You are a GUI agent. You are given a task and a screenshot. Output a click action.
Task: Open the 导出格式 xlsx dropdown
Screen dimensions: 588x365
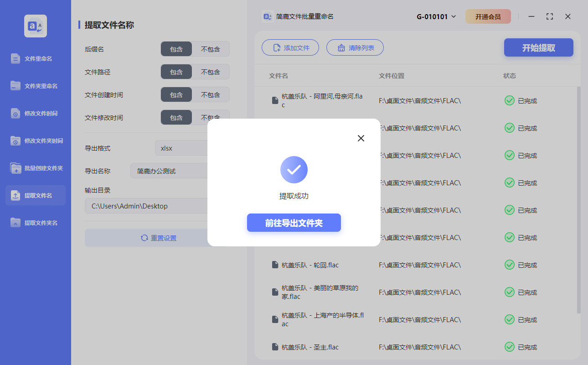[x=181, y=148]
